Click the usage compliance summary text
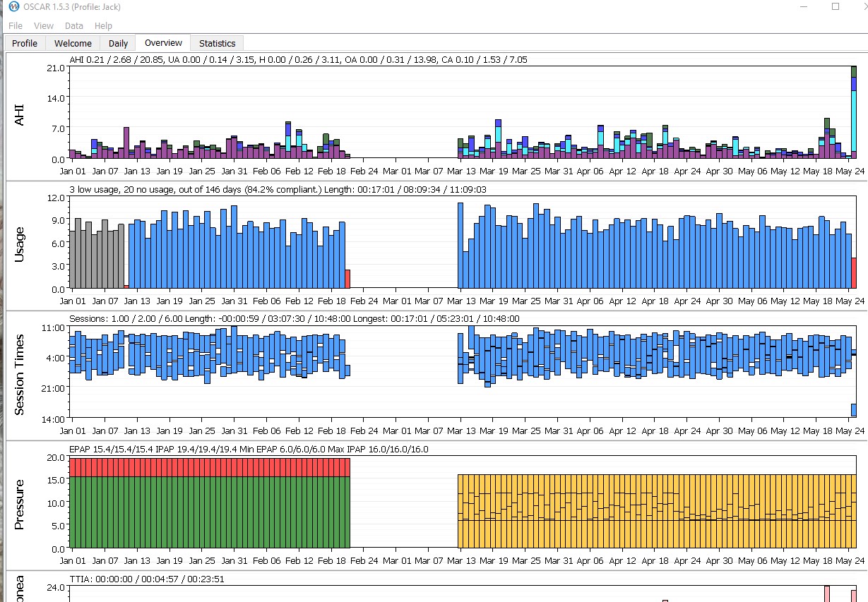 pos(278,190)
